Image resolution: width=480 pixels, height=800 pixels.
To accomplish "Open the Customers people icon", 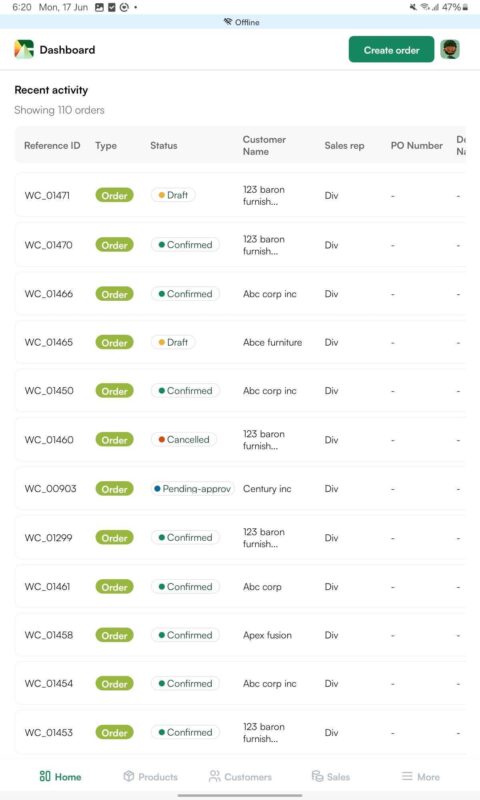I will (x=215, y=776).
